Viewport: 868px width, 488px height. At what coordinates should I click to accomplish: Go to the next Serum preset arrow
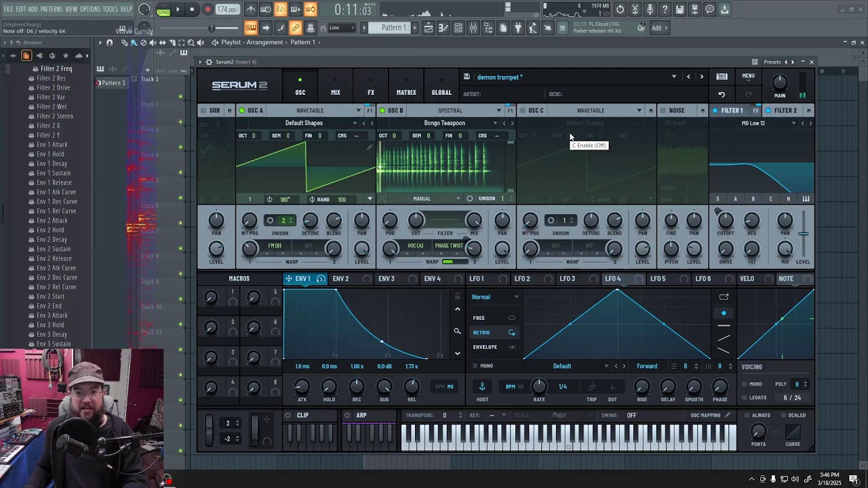click(702, 77)
